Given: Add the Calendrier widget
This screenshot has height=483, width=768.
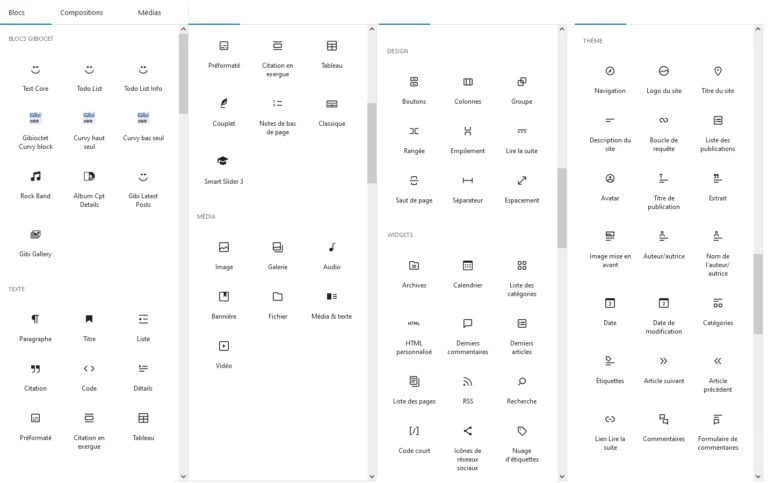Looking at the screenshot, I should point(468,274).
